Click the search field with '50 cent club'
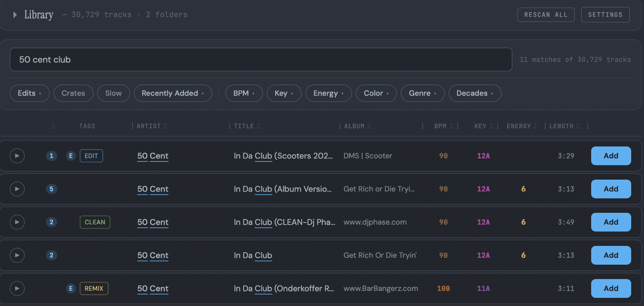 (261, 60)
